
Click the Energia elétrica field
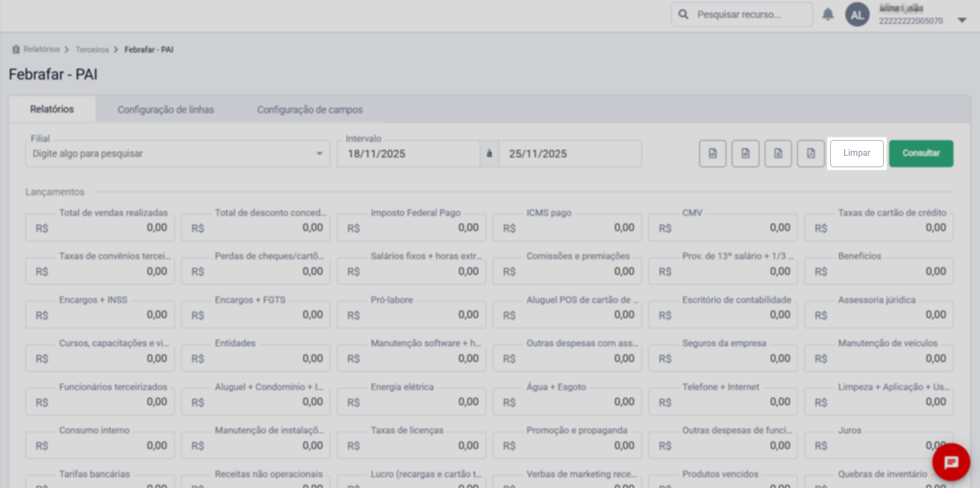[x=412, y=402]
